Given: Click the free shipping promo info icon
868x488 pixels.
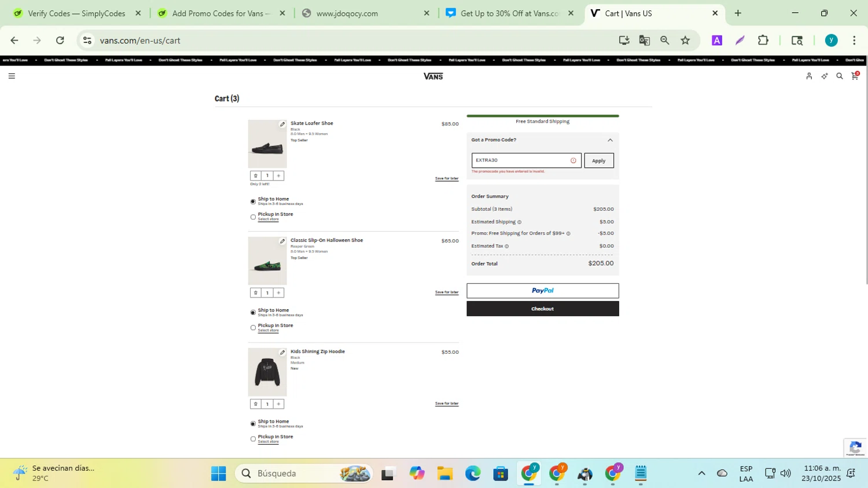Looking at the screenshot, I should 568,233.
